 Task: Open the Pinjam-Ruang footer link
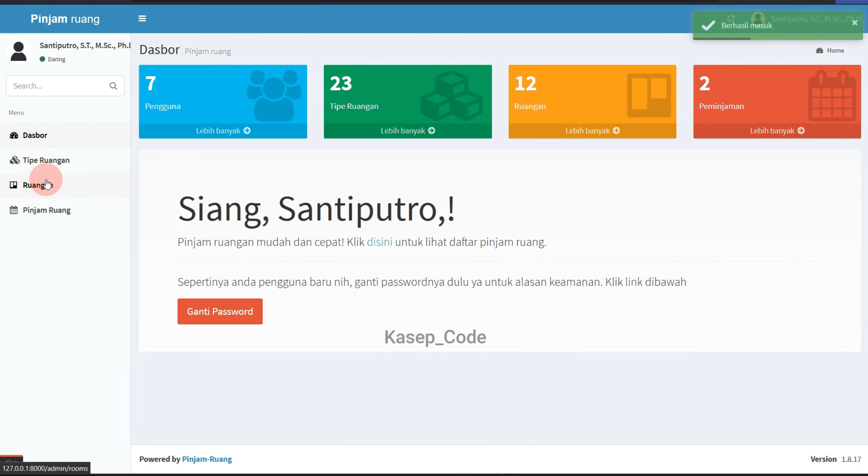(207, 459)
